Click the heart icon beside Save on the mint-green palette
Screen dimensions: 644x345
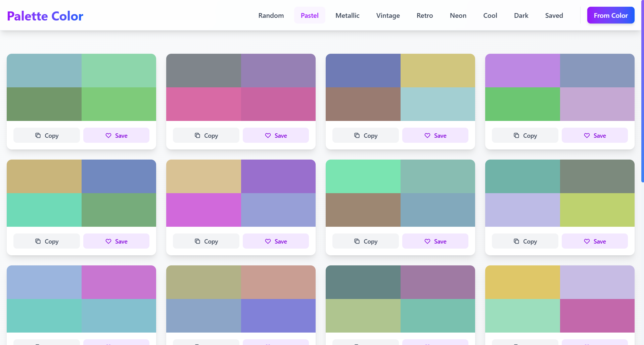pos(427,241)
